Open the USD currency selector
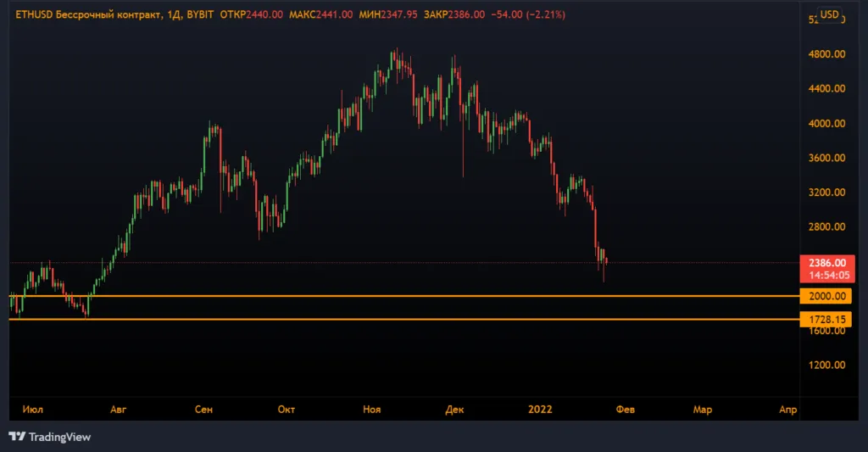The height and width of the screenshot is (452, 868). tap(829, 15)
